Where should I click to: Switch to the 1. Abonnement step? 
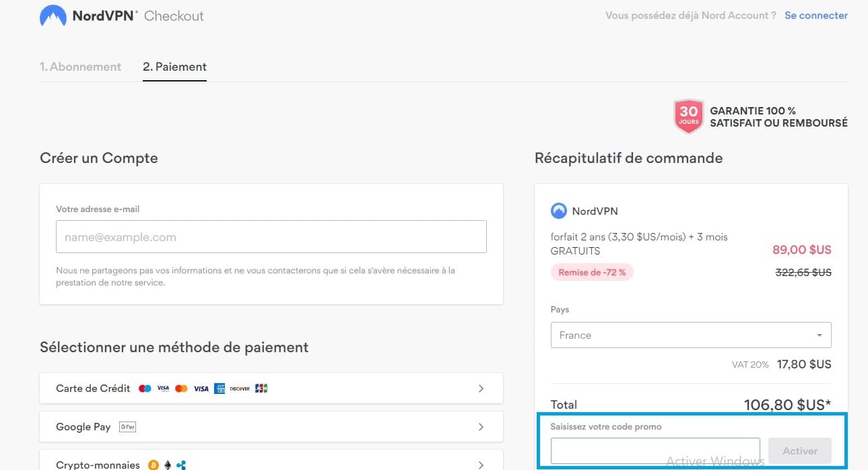[x=80, y=66]
